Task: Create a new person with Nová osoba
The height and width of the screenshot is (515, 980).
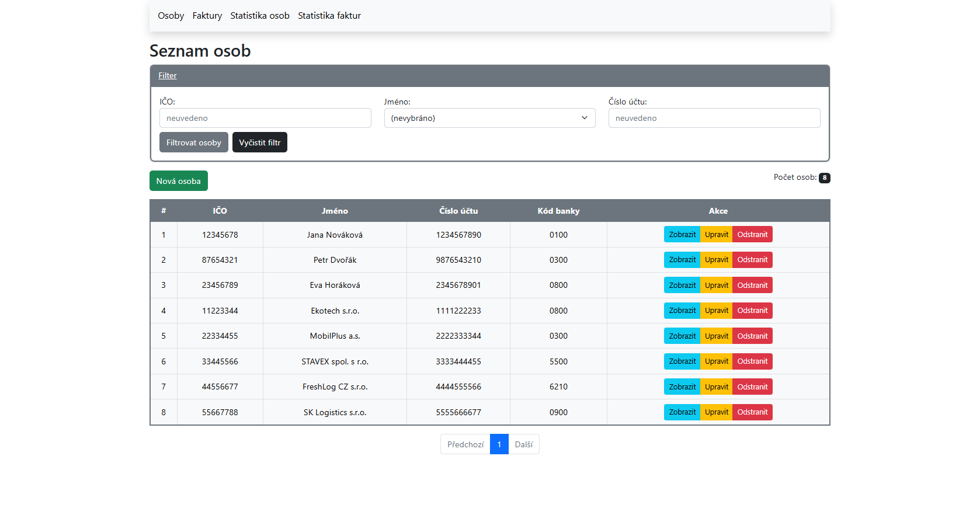Action: [178, 181]
